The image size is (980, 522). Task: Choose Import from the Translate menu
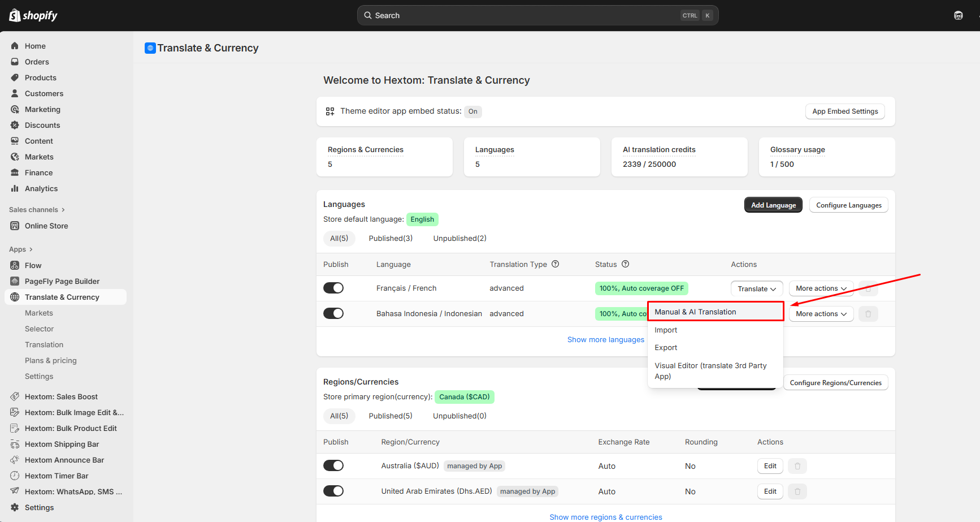tap(716, 330)
